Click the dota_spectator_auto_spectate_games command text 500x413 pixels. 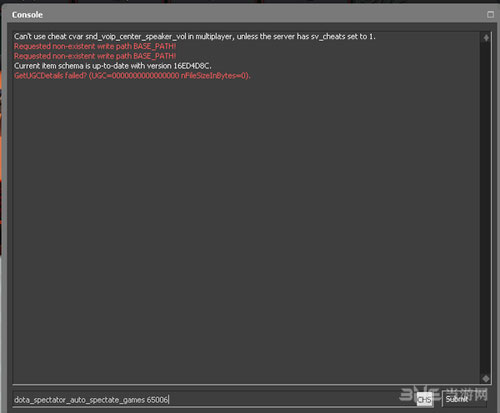[x=79, y=400]
